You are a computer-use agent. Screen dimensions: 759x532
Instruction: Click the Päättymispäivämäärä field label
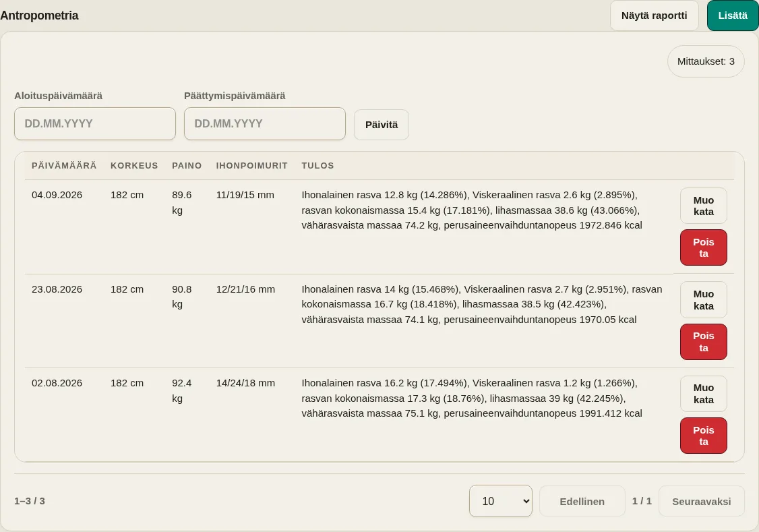(235, 96)
